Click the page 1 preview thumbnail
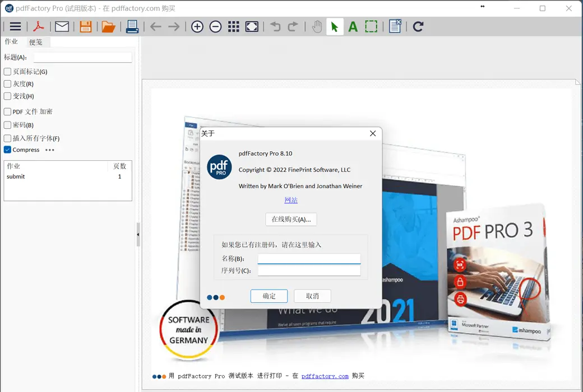This screenshot has height=392, width=583. [360, 234]
